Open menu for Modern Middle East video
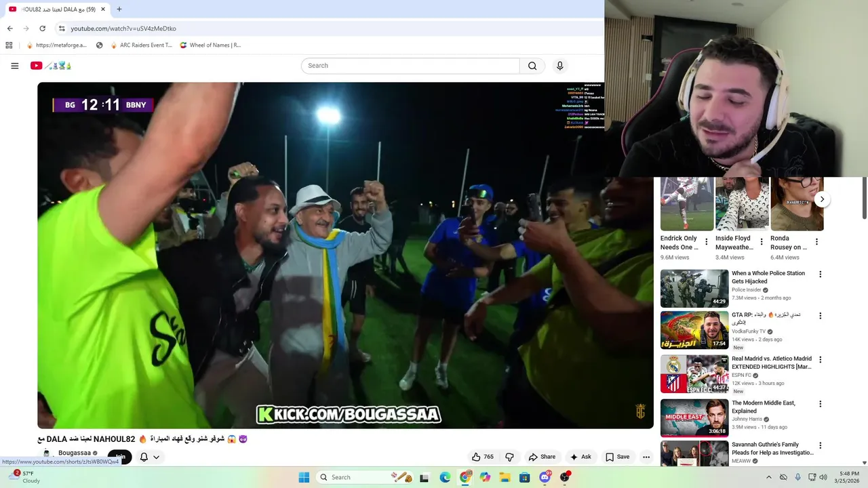 coord(820,404)
